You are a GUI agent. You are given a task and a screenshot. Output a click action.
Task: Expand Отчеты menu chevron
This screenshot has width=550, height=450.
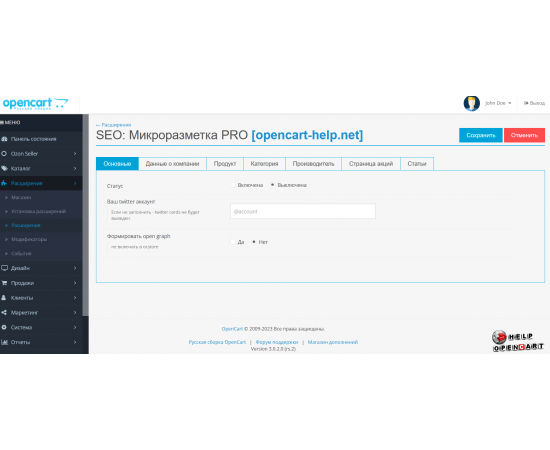(x=75, y=342)
